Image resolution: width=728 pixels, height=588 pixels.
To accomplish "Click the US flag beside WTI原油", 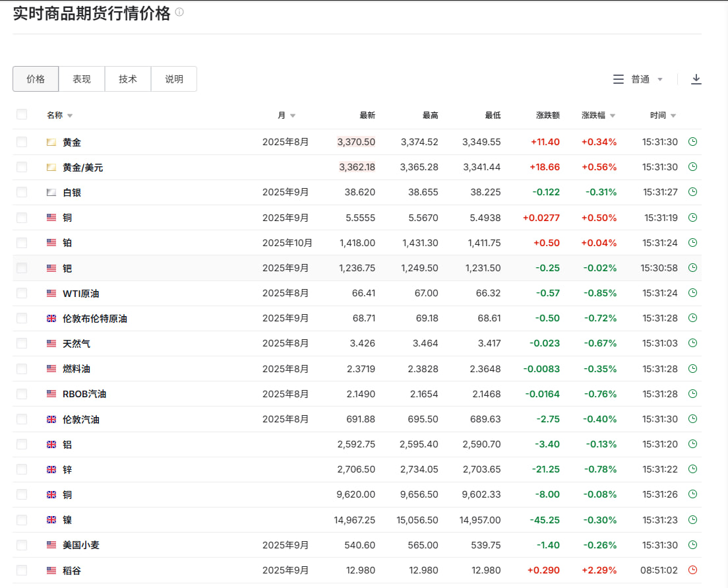I will (51, 293).
